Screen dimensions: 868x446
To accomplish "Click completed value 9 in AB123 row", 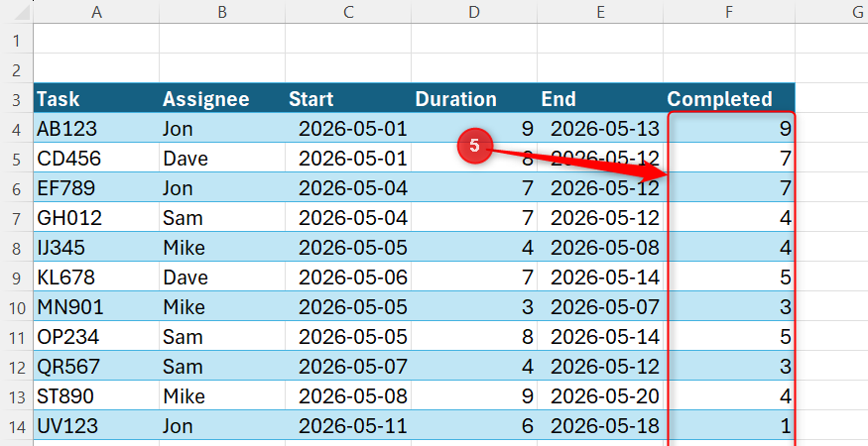I will 729,129.
